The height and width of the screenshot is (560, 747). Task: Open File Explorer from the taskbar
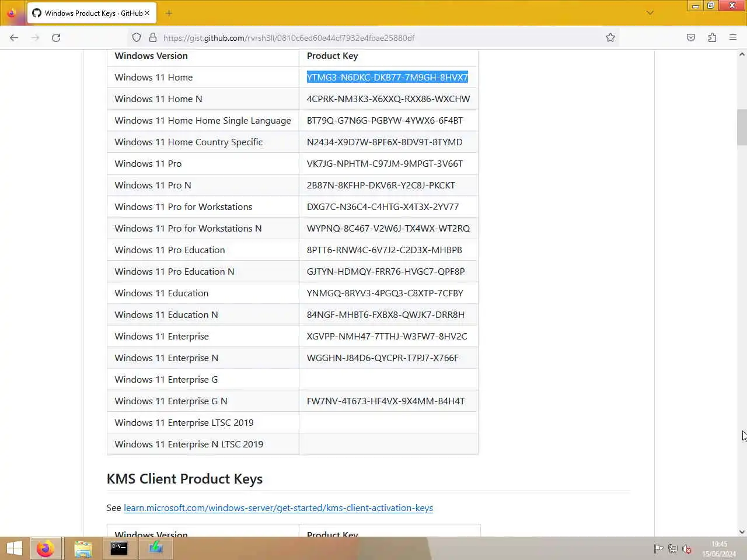(x=83, y=548)
